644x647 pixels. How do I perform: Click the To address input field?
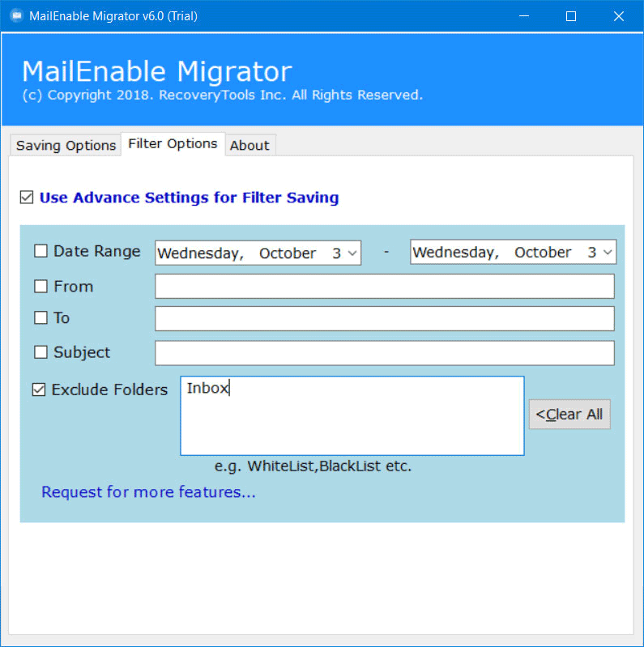point(384,318)
